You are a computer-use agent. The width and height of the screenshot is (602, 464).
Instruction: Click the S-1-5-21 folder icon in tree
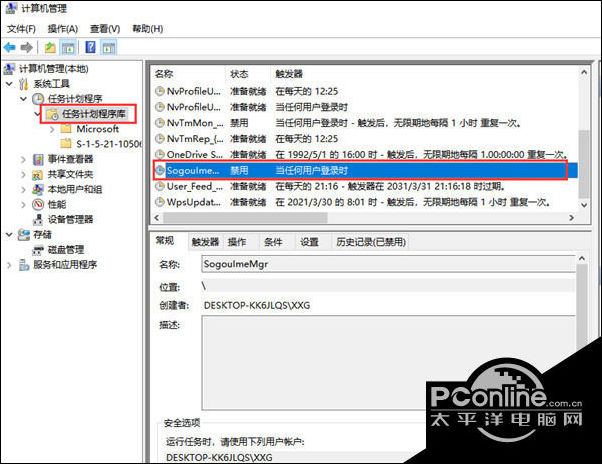[66, 144]
